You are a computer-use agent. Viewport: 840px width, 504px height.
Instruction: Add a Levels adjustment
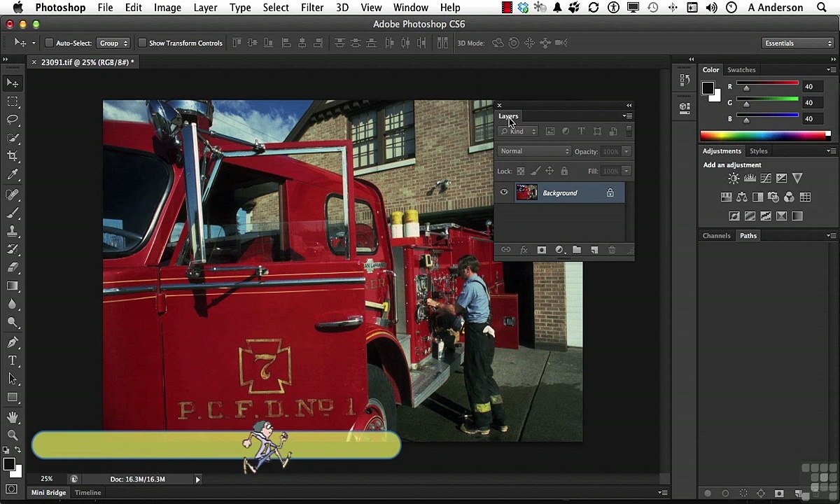tap(750, 178)
